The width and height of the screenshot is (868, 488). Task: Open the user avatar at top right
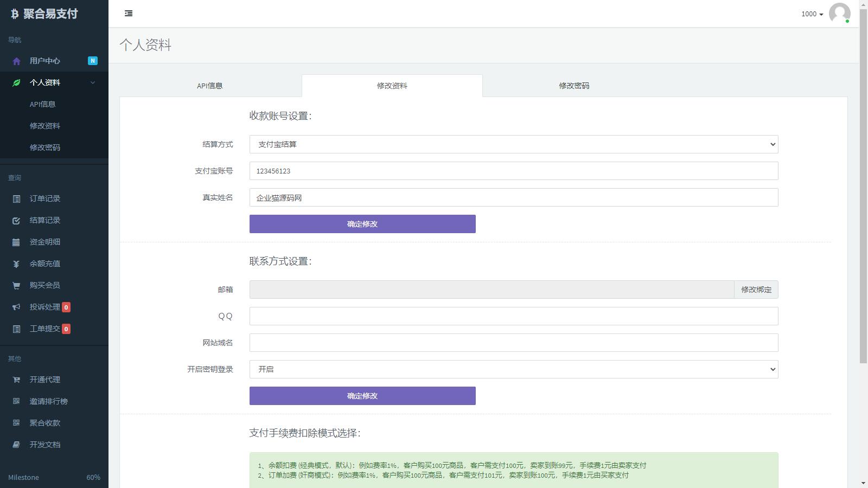(839, 14)
